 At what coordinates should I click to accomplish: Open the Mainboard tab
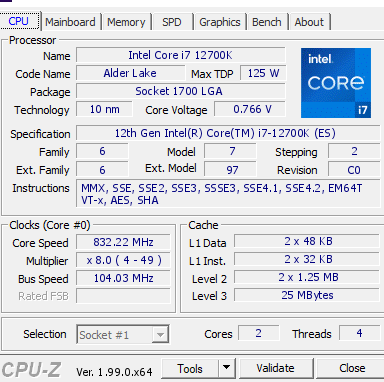70,22
